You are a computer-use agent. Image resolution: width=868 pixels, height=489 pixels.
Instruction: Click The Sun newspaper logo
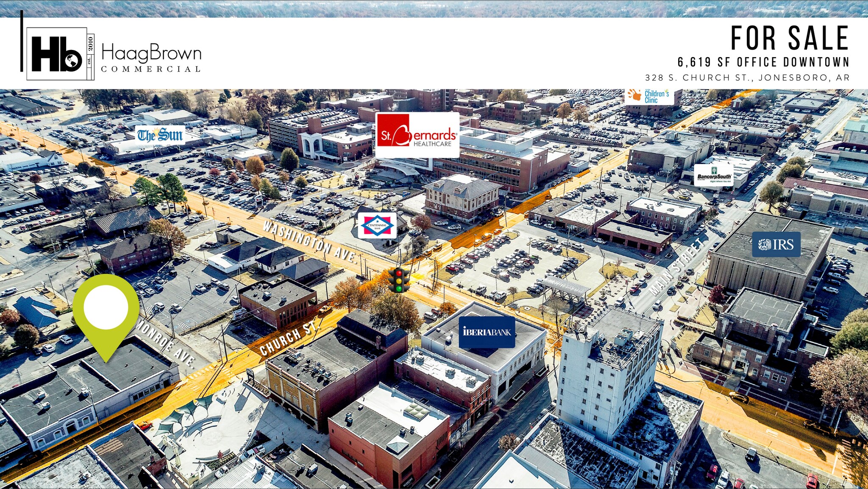click(x=160, y=135)
